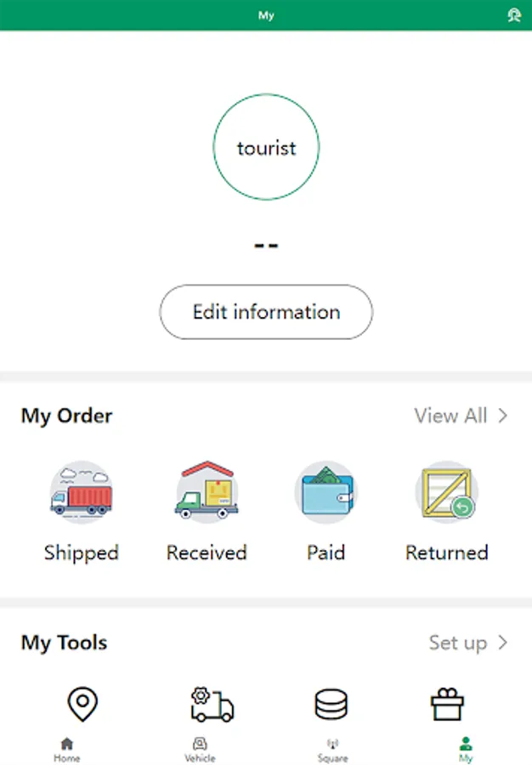Tap the location pin tool icon

click(82, 705)
